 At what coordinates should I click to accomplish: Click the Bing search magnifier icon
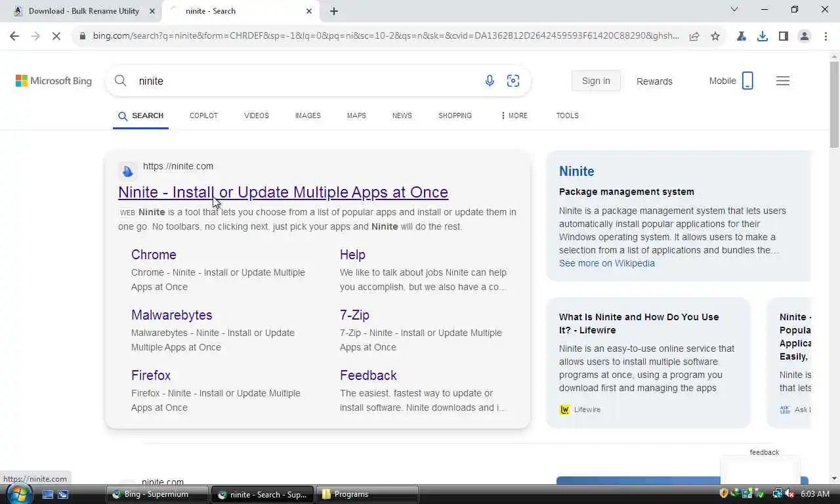pyautogui.click(x=121, y=81)
